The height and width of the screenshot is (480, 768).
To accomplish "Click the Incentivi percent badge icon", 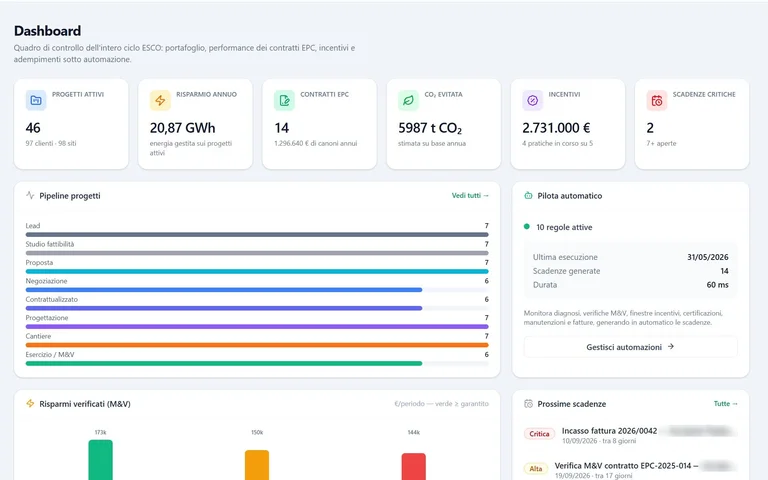I will point(532,100).
